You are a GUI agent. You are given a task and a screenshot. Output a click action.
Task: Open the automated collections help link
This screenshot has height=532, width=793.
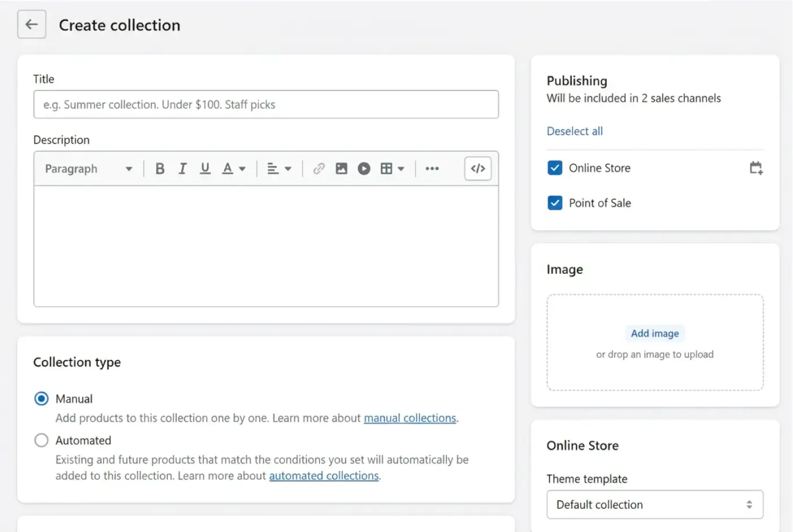coord(324,475)
